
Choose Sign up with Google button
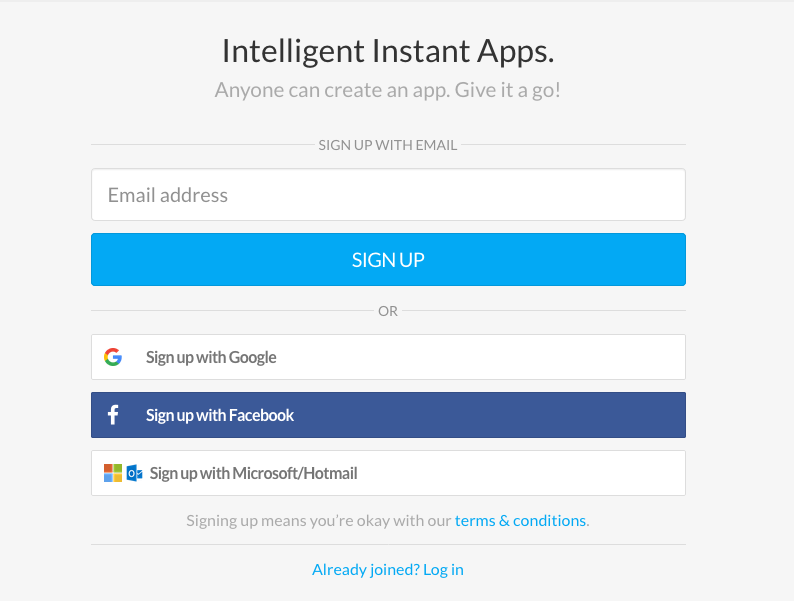[x=388, y=357]
